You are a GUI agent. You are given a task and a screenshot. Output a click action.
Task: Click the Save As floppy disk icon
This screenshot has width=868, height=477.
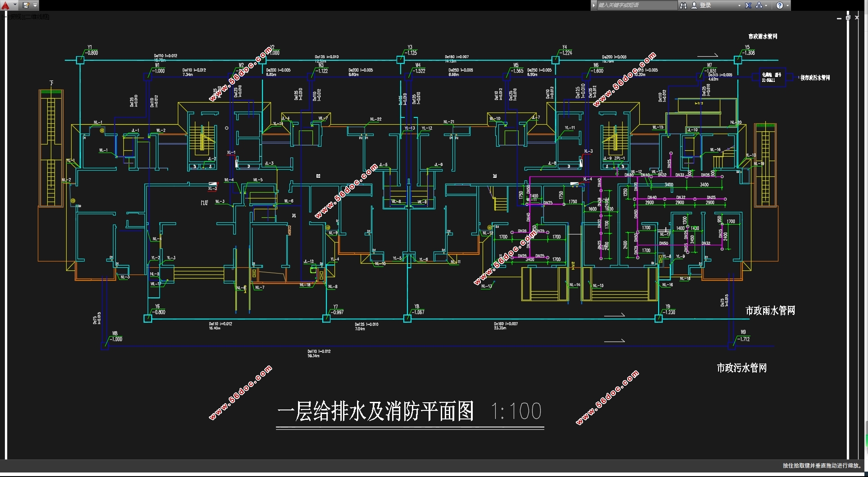[26, 5]
